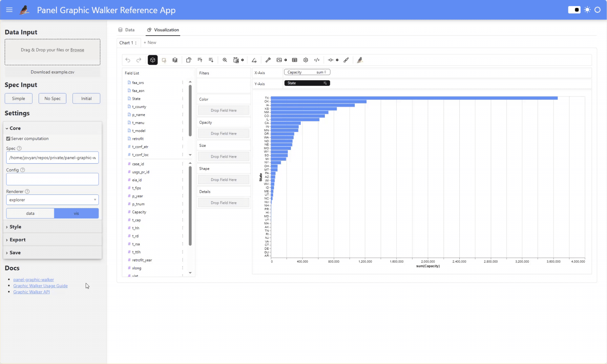Click the Browse files link
The image size is (607, 364).
(x=77, y=50)
